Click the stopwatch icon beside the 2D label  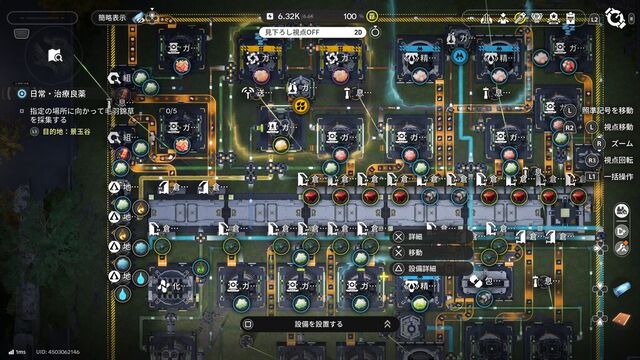(375, 32)
